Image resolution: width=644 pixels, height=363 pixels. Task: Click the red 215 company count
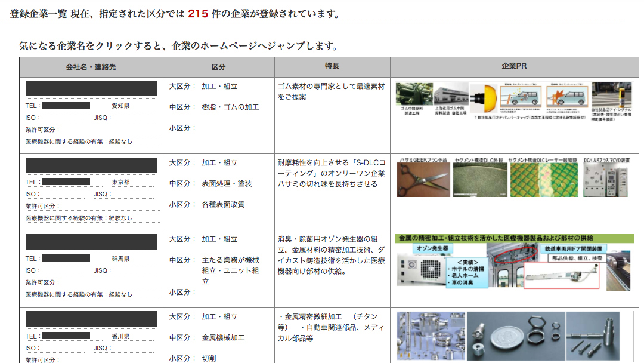click(x=198, y=14)
